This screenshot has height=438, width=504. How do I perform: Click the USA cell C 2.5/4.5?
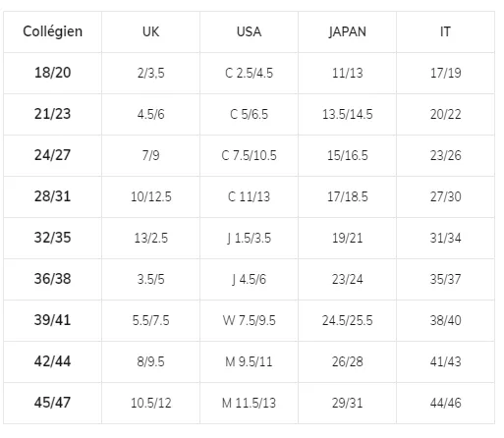pos(249,73)
